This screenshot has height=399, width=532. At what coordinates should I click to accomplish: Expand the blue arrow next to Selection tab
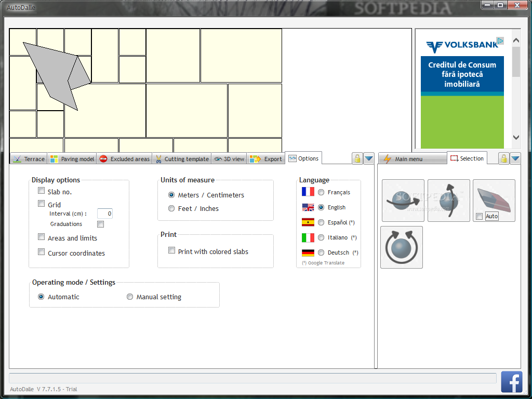tap(515, 158)
